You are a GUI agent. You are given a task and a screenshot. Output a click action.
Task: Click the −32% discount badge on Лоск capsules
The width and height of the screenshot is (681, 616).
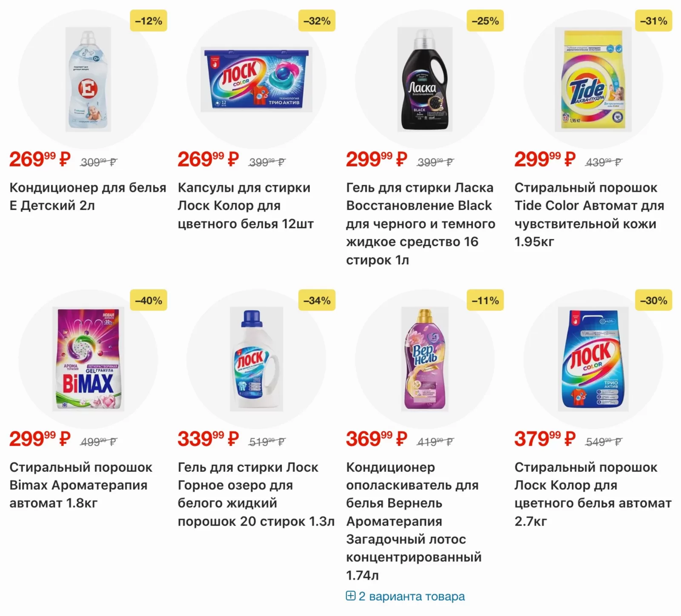(x=317, y=21)
